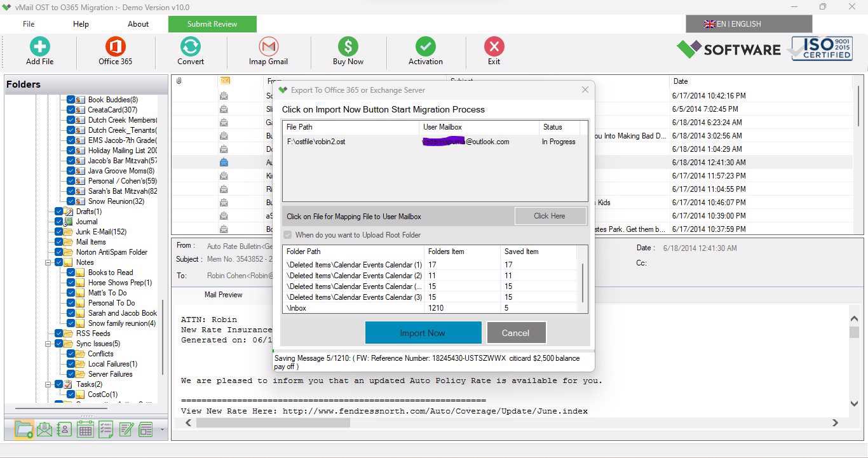Uncheck the Snow Reunion folder checkbox

coord(71,201)
